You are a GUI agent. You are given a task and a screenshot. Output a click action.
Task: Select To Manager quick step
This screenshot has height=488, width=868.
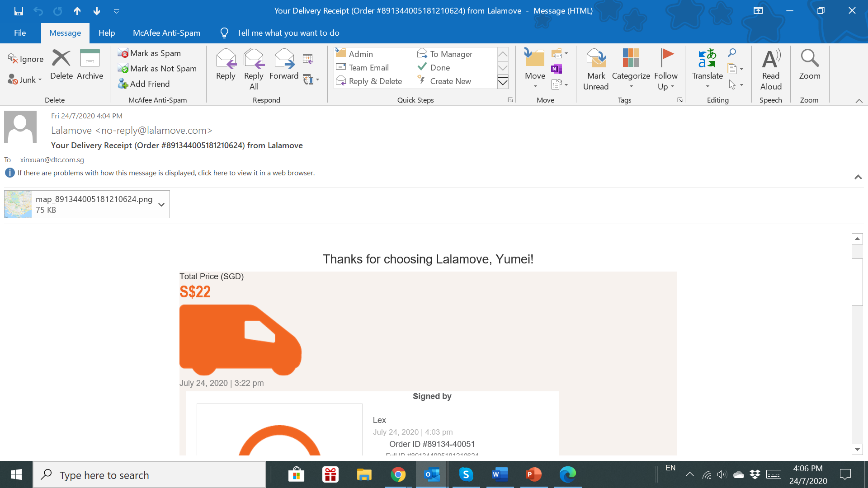coord(445,54)
